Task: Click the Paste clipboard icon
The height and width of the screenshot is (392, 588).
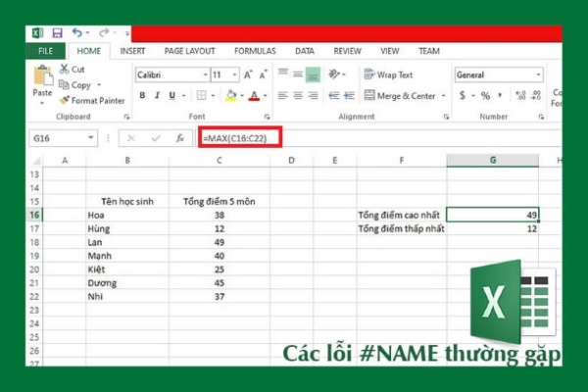Action: pyautogui.click(x=43, y=77)
